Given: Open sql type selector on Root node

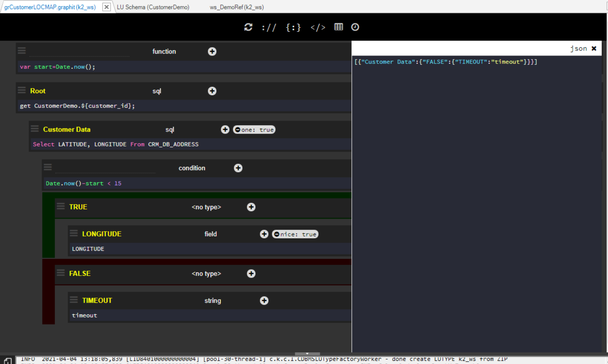Looking at the screenshot, I should click(x=157, y=91).
